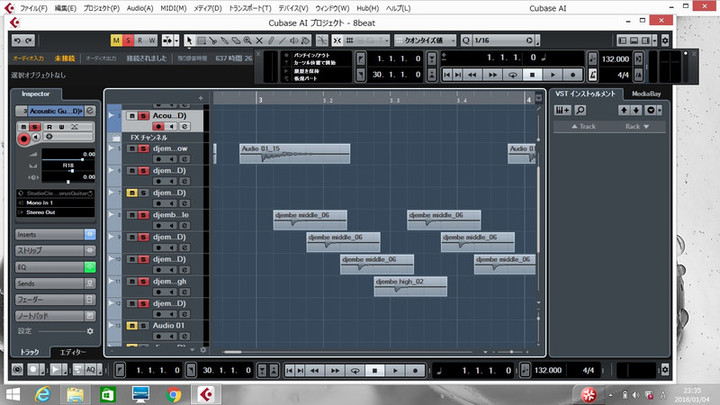This screenshot has width=720, height=405.
Task: Open the トランスポート(T) menu
Action: click(250, 8)
